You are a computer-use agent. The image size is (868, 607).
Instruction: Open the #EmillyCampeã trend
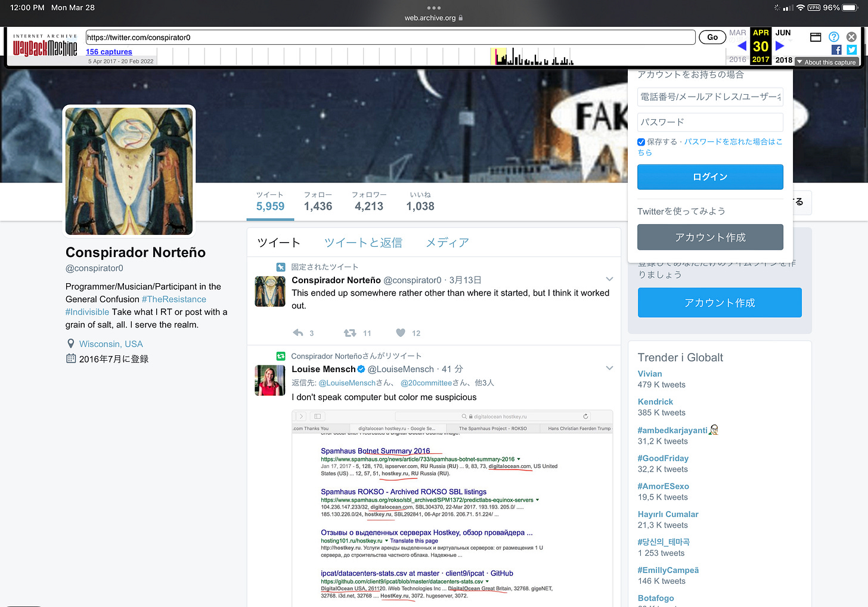point(668,570)
